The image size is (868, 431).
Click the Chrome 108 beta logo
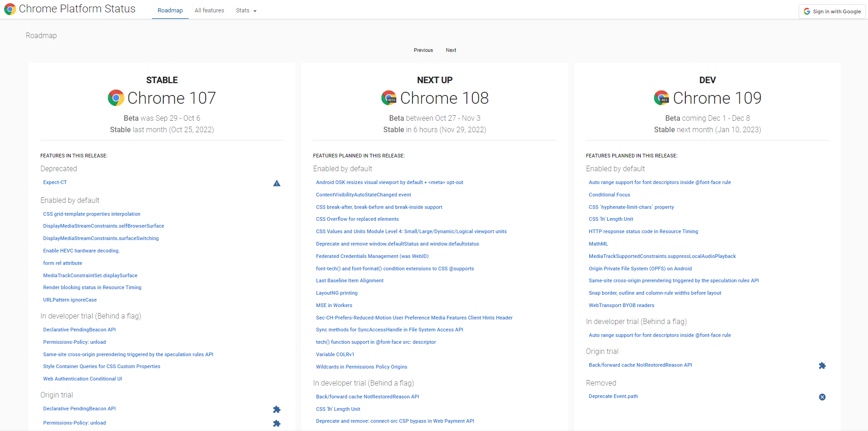coord(389,98)
